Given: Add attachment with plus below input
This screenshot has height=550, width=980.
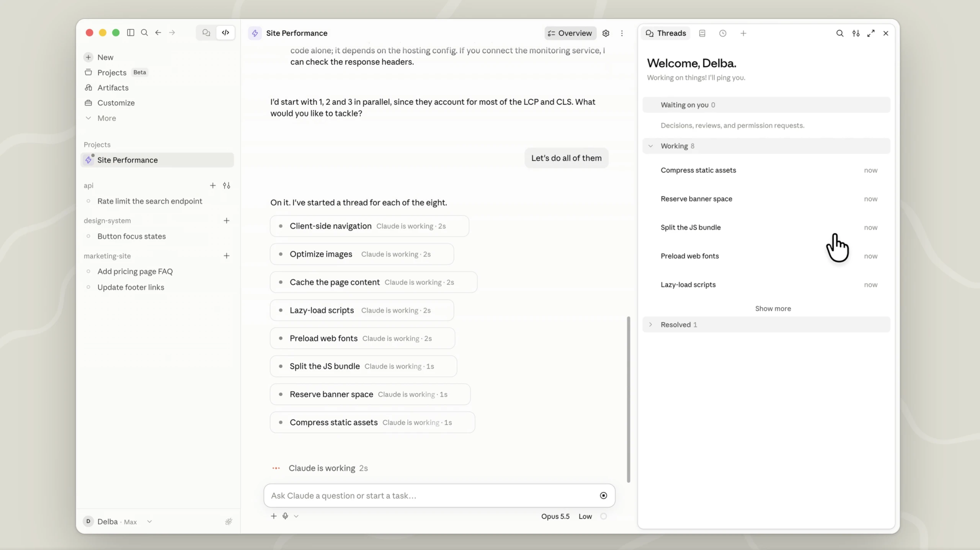Looking at the screenshot, I should (274, 516).
